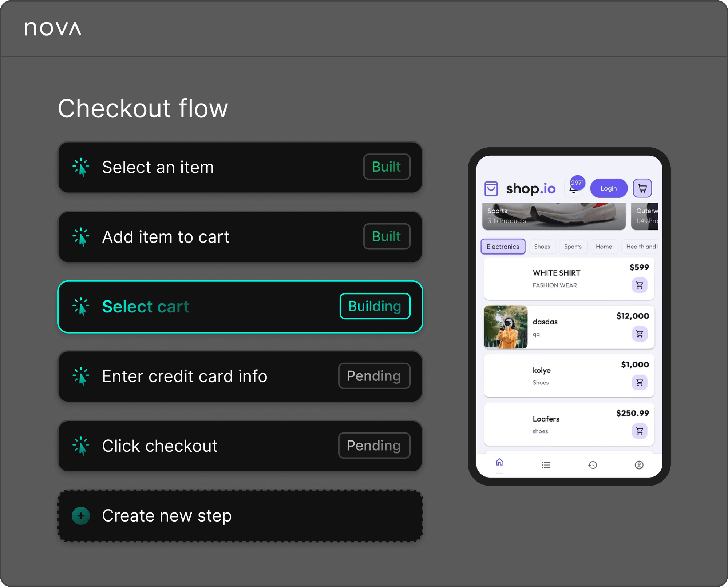Screen dimensions: 728x587
Task: Click the Pending badge on Enter credit card info
Action: (374, 376)
